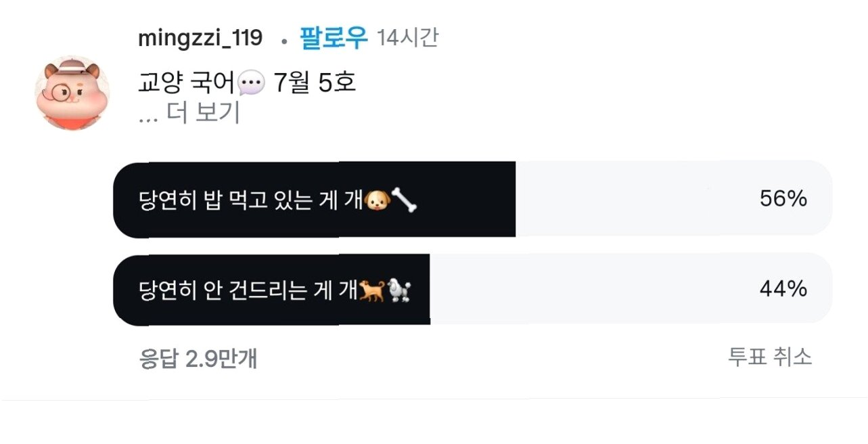Open the mingzzi_119 profile avatar
The width and height of the screenshot is (868, 444).
72,93
